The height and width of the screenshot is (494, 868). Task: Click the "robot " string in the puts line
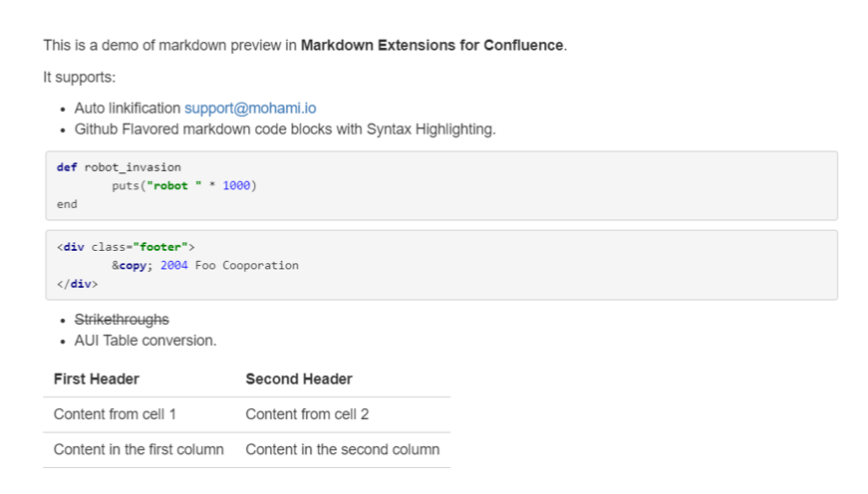point(167,185)
